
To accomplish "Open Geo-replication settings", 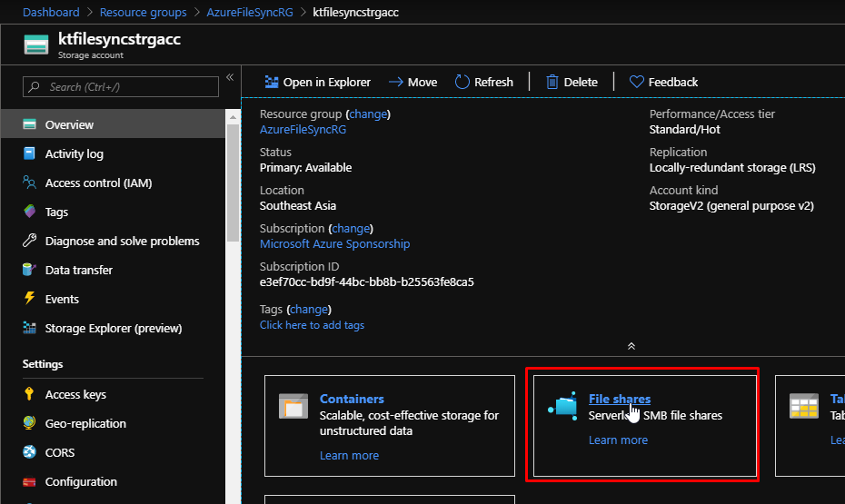I will coord(114,423).
